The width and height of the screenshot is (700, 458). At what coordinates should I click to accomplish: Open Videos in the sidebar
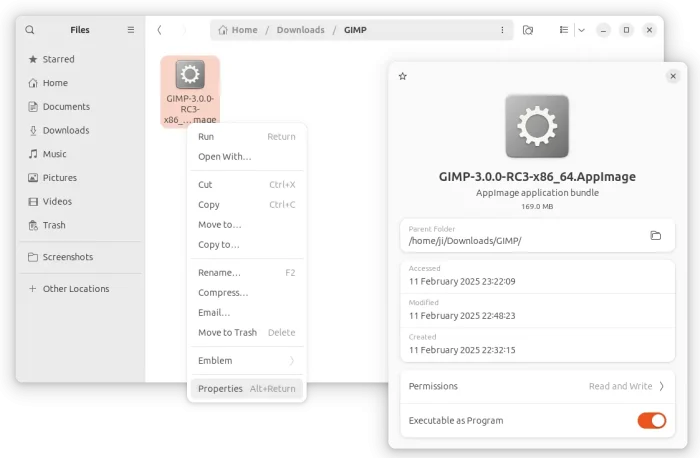click(x=79, y=201)
